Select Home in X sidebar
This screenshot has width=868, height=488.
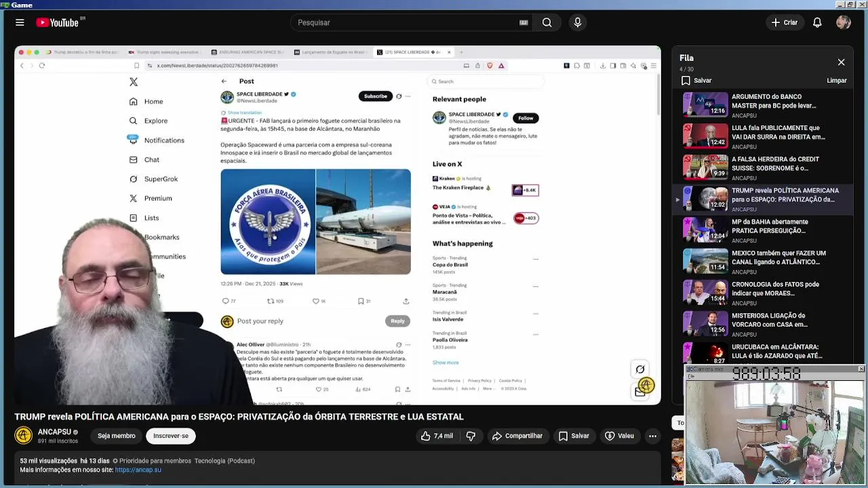click(x=146, y=102)
